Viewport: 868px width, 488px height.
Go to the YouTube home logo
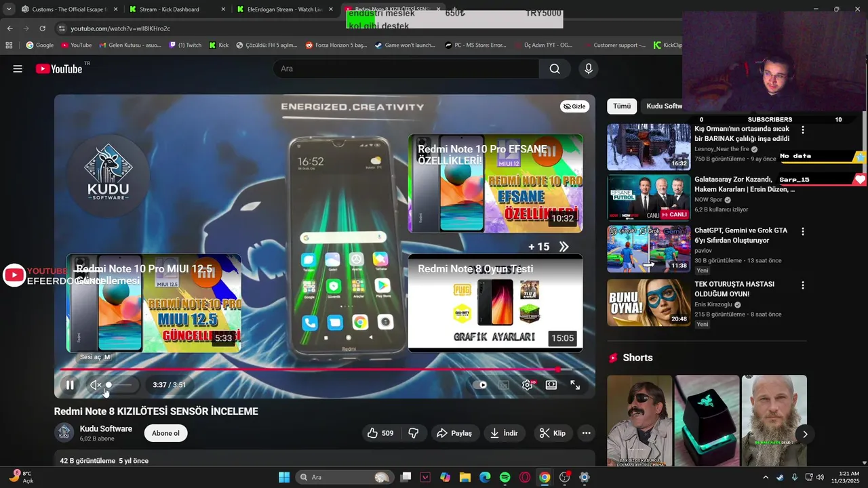[x=59, y=68]
